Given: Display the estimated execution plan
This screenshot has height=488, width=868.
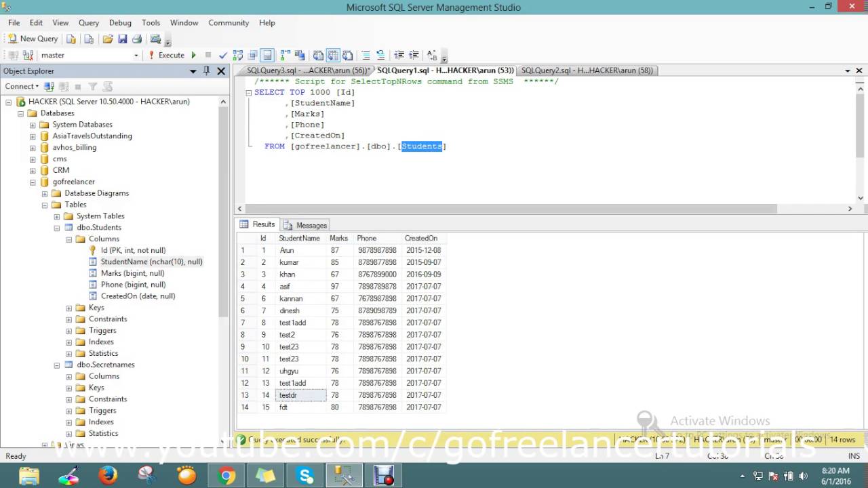Looking at the screenshot, I should pyautogui.click(x=238, y=55).
